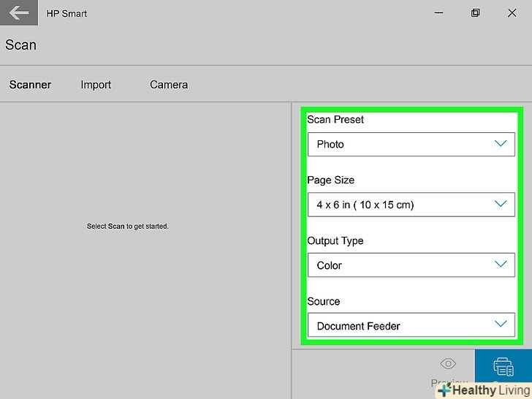Expand the Page Size chevron arrow
This screenshot has height=399, width=532.
click(x=501, y=205)
